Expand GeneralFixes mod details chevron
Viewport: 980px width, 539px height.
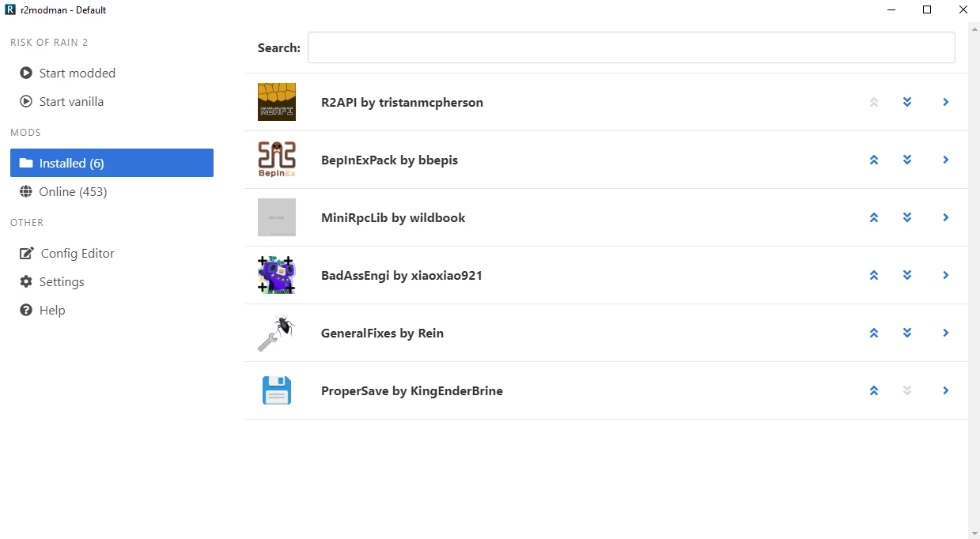(945, 333)
